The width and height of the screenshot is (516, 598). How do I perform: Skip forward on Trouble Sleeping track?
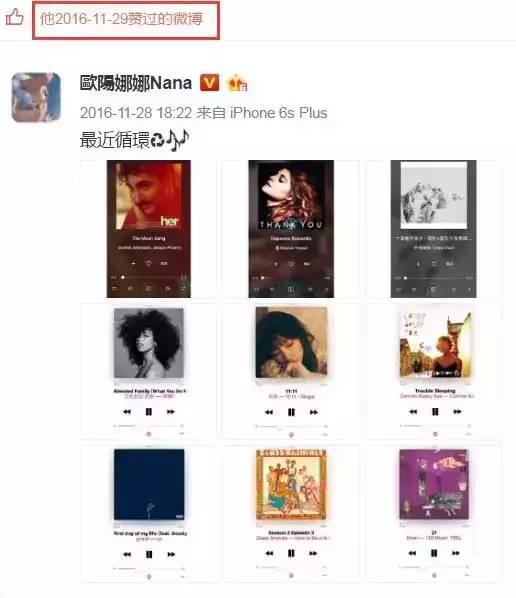457,412
